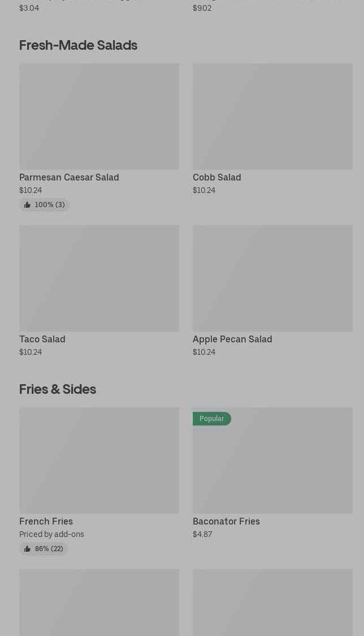Click the Cobb Salad title
This screenshot has width=364, height=636.
tap(216, 177)
